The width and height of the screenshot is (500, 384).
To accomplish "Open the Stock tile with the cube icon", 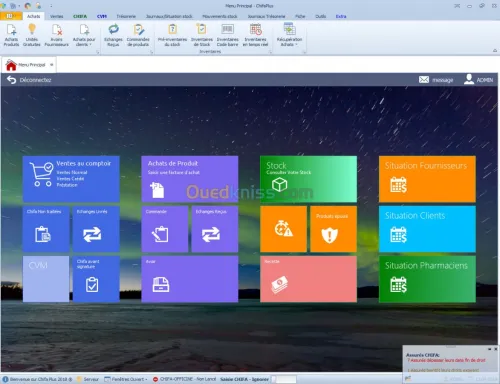I will click(x=308, y=179).
